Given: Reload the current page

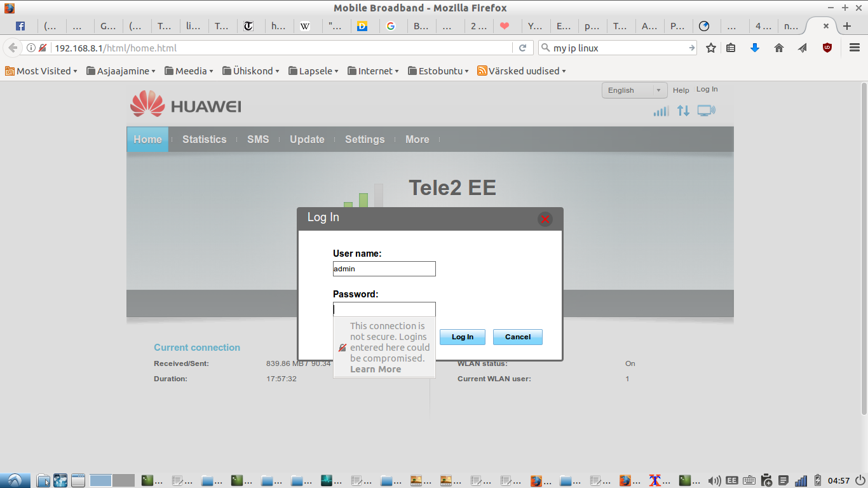Looking at the screenshot, I should point(523,48).
